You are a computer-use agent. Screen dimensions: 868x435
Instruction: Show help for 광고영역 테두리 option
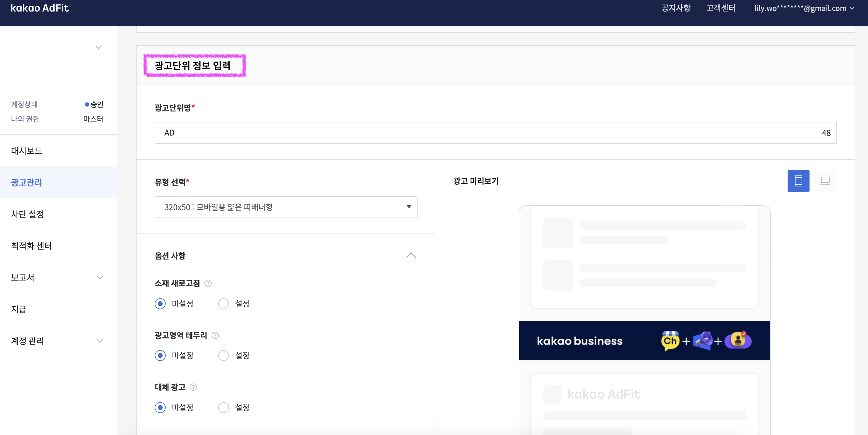click(x=215, y=335)
